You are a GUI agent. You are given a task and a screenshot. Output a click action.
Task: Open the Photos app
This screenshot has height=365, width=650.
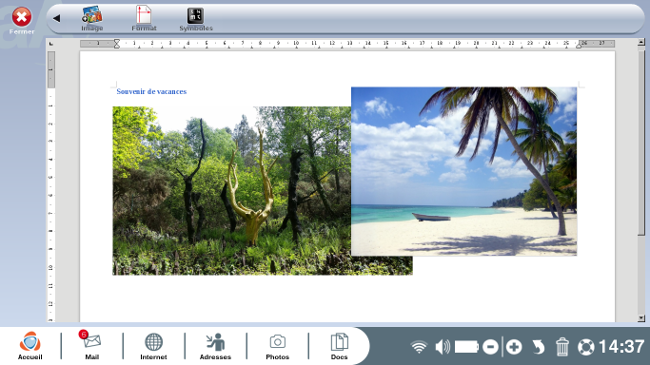tap(277, 345)
